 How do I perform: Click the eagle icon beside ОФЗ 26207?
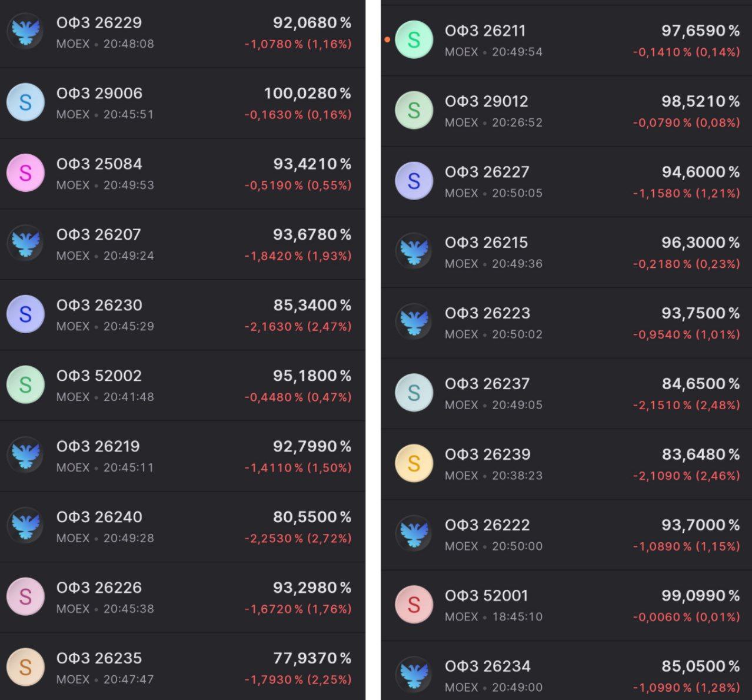tap(25, 244)
